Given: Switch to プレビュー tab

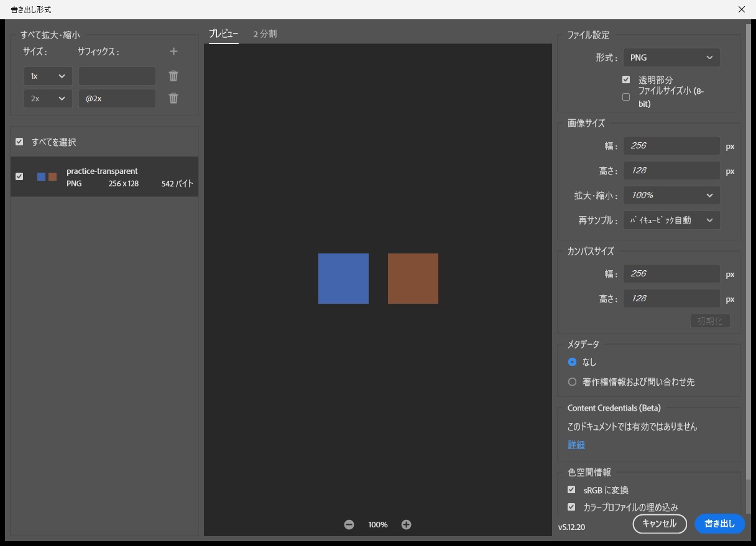Looking at the screenshot, I should point(224,34).
